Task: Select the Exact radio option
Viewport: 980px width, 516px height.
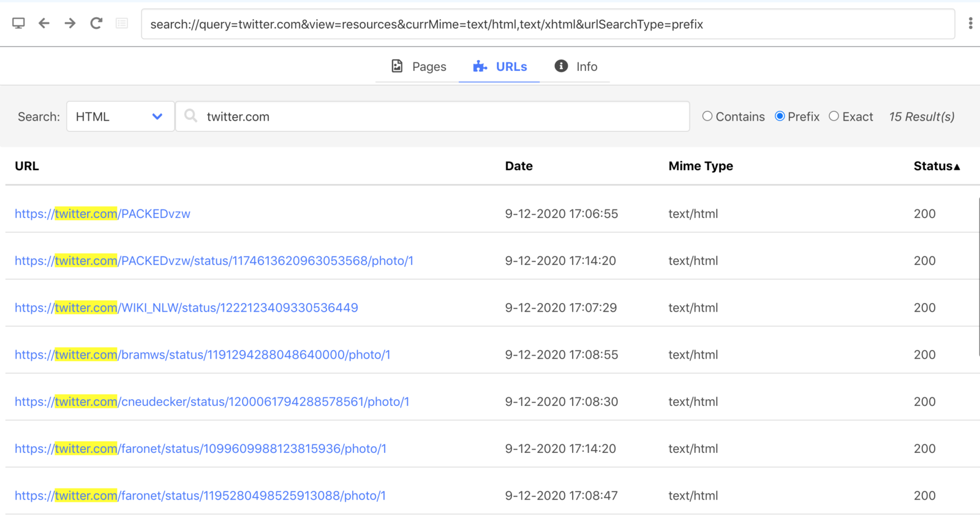Action: (x=834, y=116)
